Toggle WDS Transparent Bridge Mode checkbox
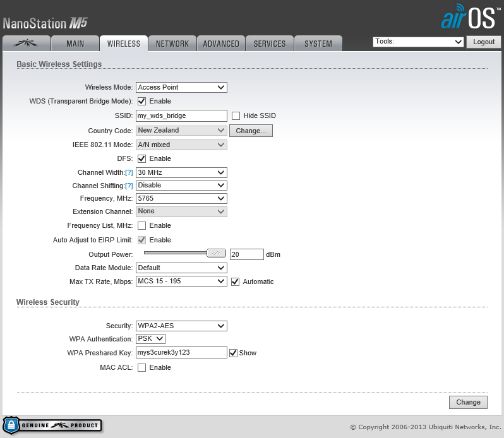 [141, 101]
